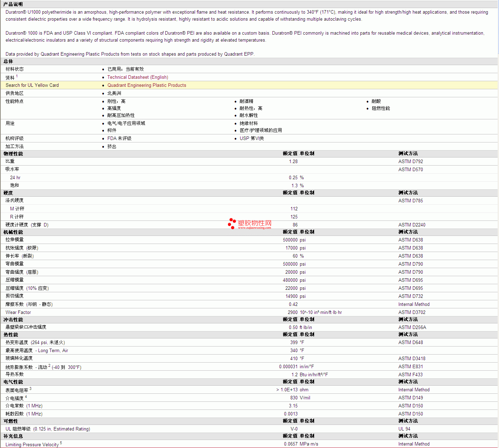Click footnote 1 next to 资料
Screen dimensions: 499x448
coord(17,76)
